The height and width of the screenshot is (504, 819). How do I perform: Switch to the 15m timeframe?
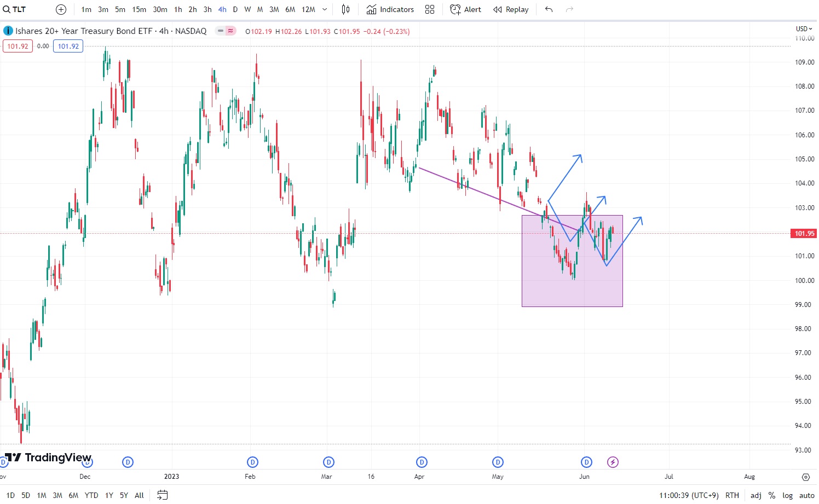(x=139, y=9)
